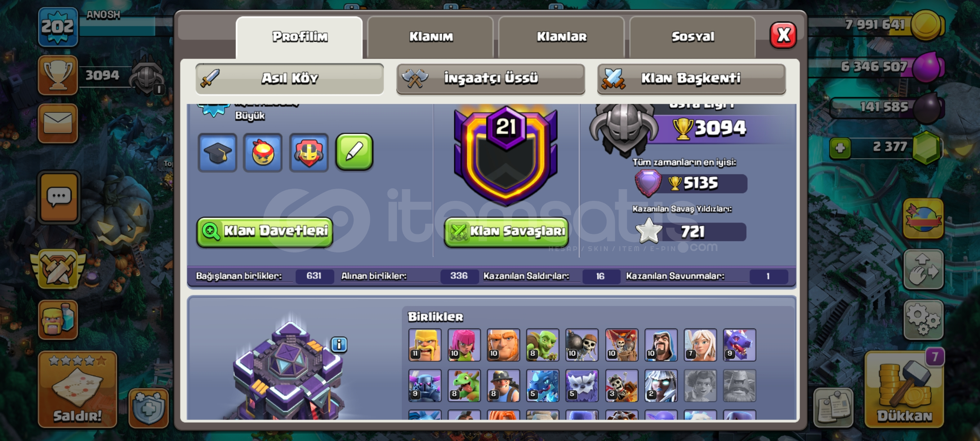Screen dimensions: 980x441
Task: Switch to the Klanım tab
Action: click(431, 37)
